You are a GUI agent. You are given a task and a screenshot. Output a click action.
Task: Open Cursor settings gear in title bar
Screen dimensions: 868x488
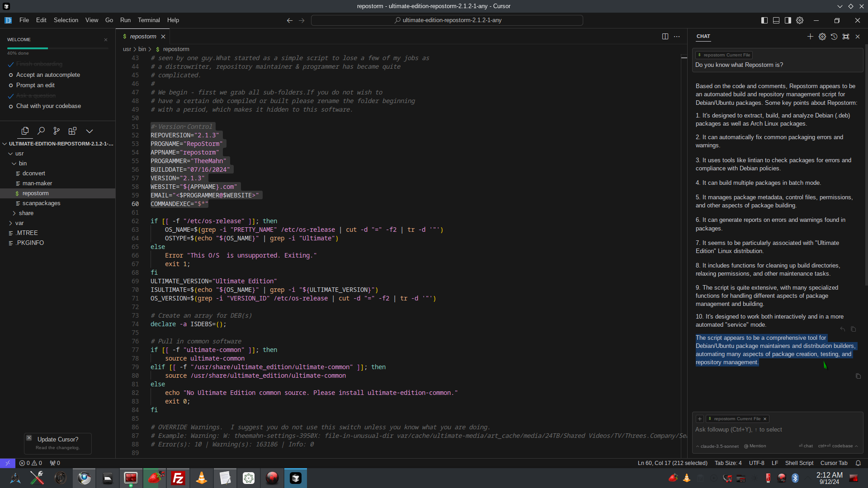click(x=800, y=20)
